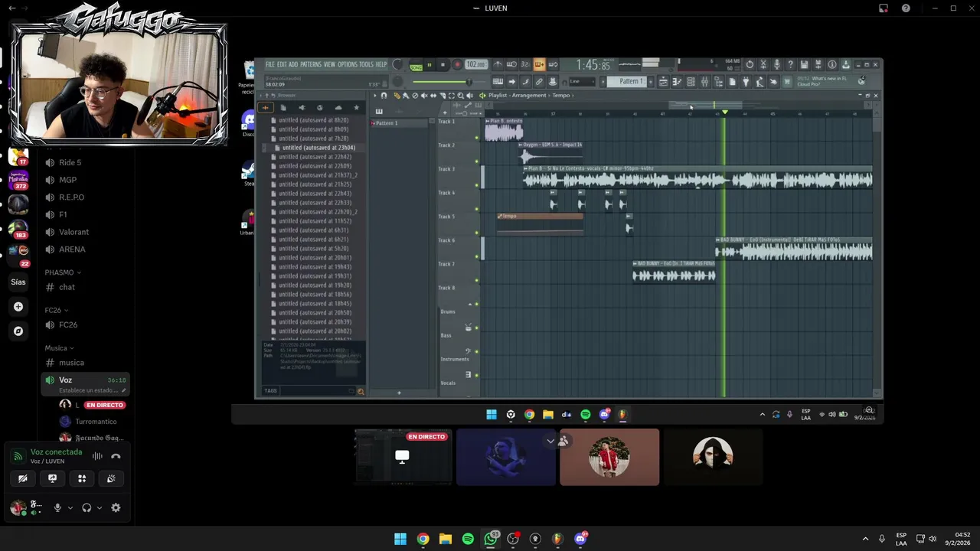Image resolution: width=980 pixels, height=551 pixels.
Task: Open the musica text channel
Action: pos(71,363)
